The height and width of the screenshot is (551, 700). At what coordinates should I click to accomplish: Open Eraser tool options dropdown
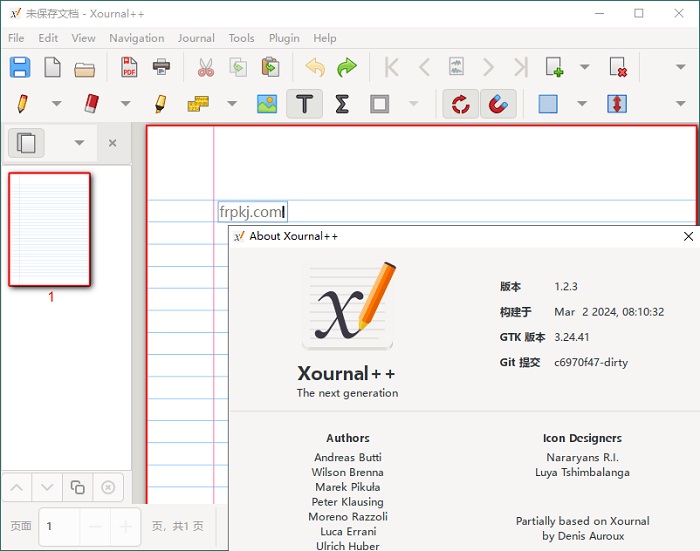click(126, 104)
